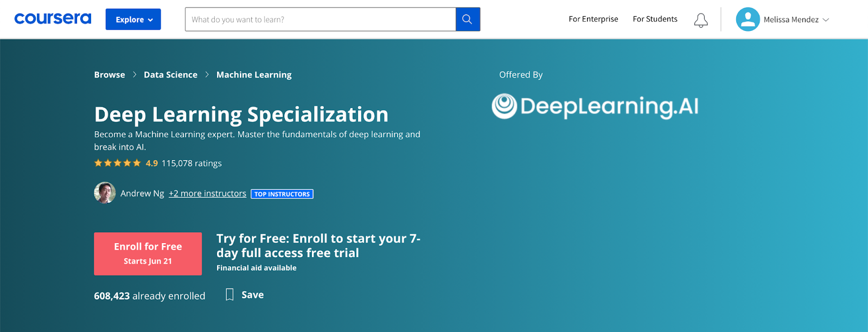This screenshot has width=868, height=332.
Task: Click the 115,078 ratings text
Action: click(192, 163)
